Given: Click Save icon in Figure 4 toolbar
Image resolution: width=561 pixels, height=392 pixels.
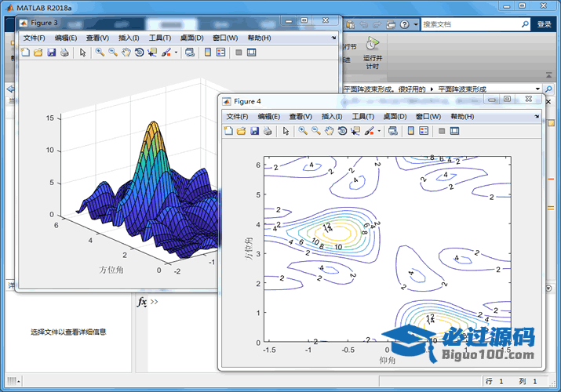Looking at the screenshot, I should click(254, 131).
